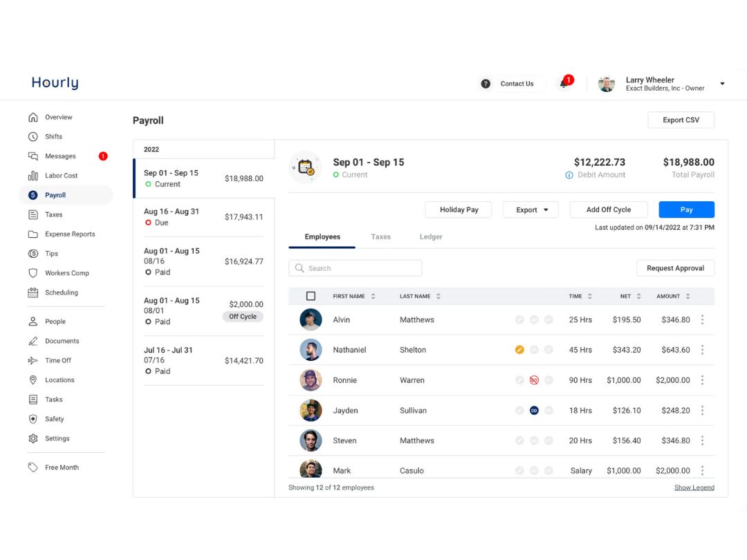Open the Show Legend link

click(694, 487)
